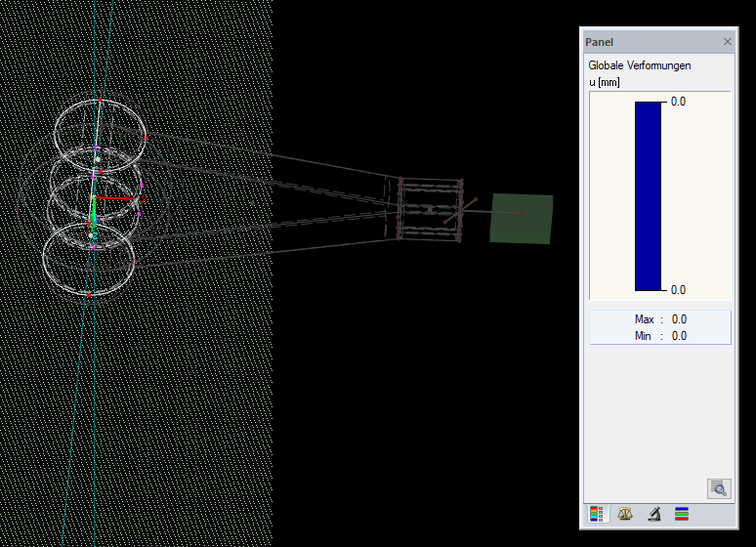Open the color scale tab in Panel
The height and width of the screenshot is (547, 756).
[x=597, y=514]
